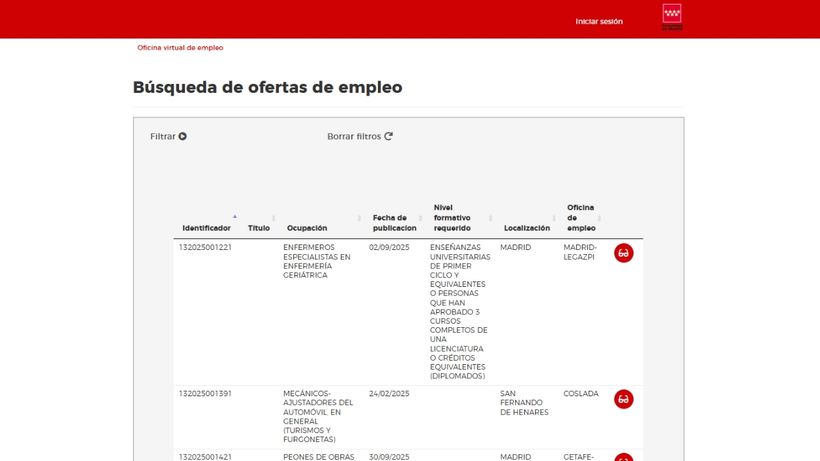This screenshot has width=820, height=461.
Task: View details of offer 132025001221
Action: (623, 253)
